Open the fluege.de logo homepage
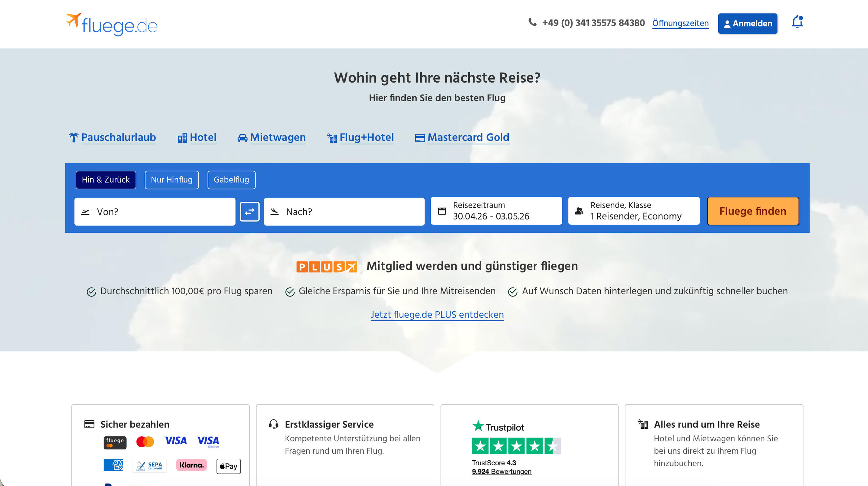 (x=112, y=24)
